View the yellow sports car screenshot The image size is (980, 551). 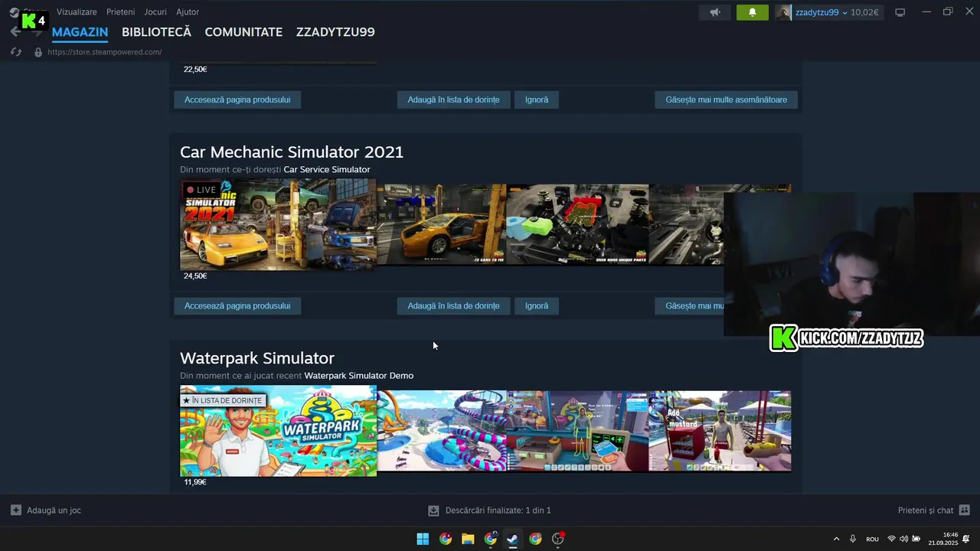pos(442,225)
